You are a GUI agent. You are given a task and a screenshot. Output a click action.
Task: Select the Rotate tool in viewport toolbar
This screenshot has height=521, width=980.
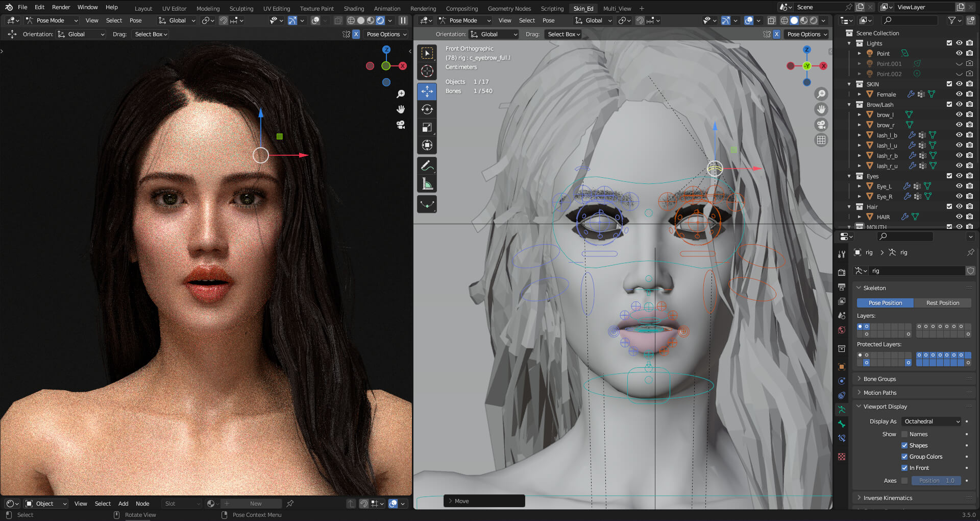coord(427,110)
